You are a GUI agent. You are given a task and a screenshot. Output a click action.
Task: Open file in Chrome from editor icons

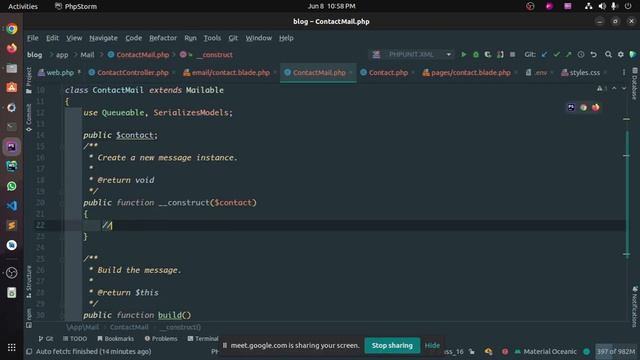[x=583, y=107]
